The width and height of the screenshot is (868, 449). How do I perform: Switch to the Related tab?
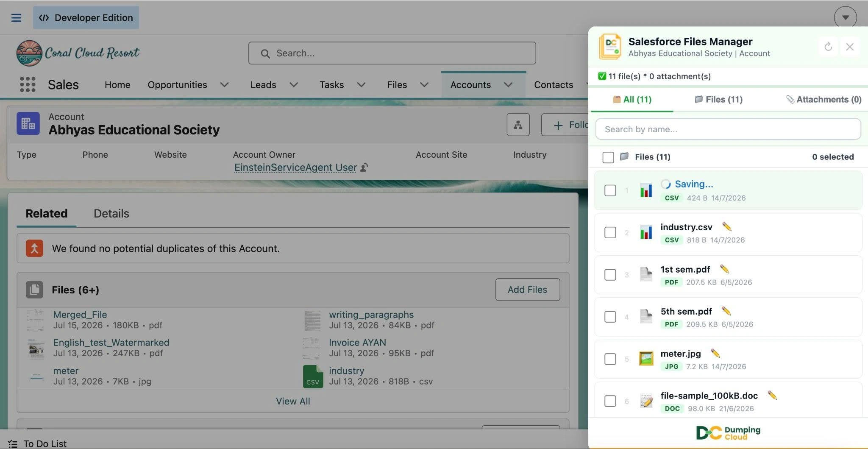[47, 213]
